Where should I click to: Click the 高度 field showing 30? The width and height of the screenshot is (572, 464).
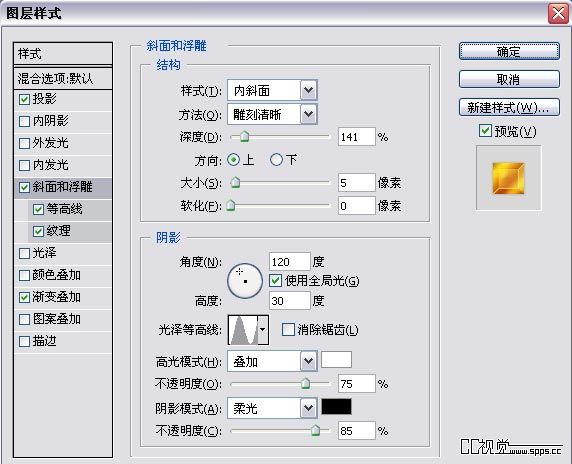point(290,301)
